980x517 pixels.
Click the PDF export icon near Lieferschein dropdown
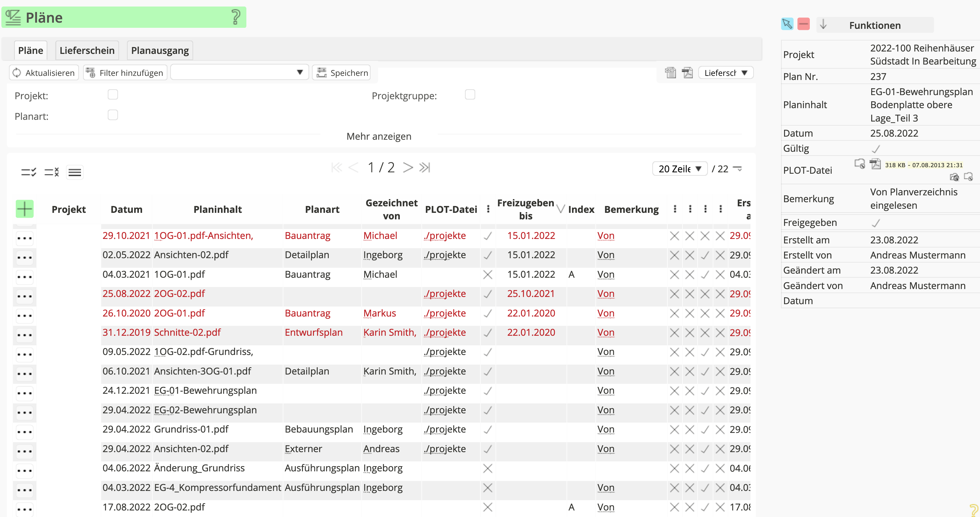[x=687, y=72]
